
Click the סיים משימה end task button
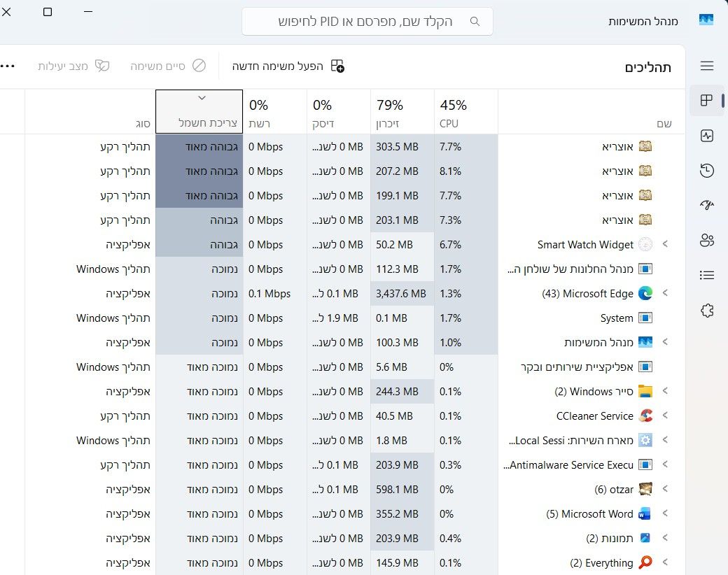pyautogui.click(x=168, y=66)
